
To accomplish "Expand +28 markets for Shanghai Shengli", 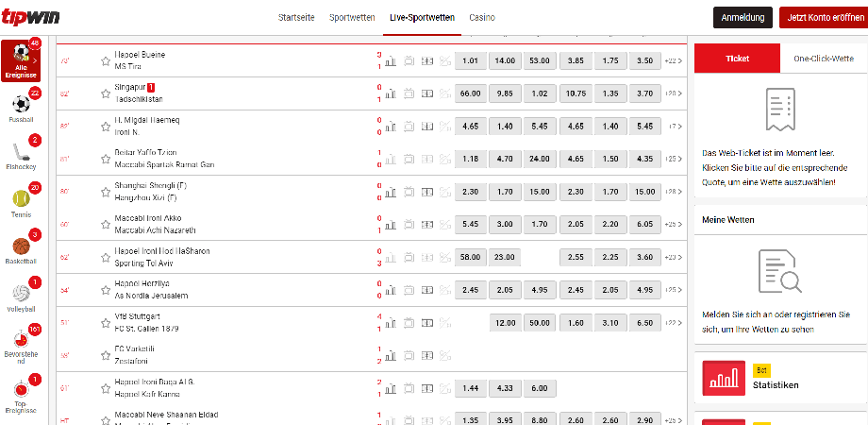I will (673, 192).
